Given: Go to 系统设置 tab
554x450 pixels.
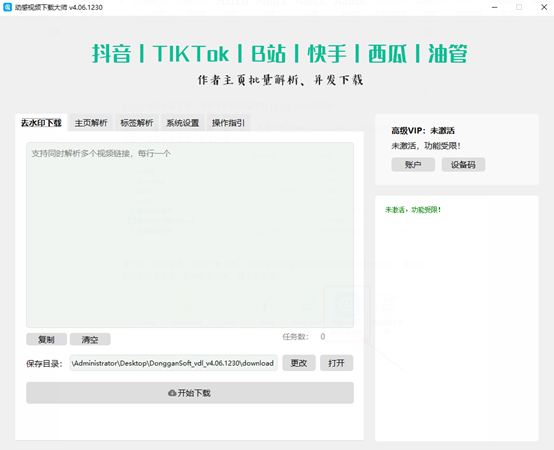Looking at the screenshot, I should pos(183,123).
